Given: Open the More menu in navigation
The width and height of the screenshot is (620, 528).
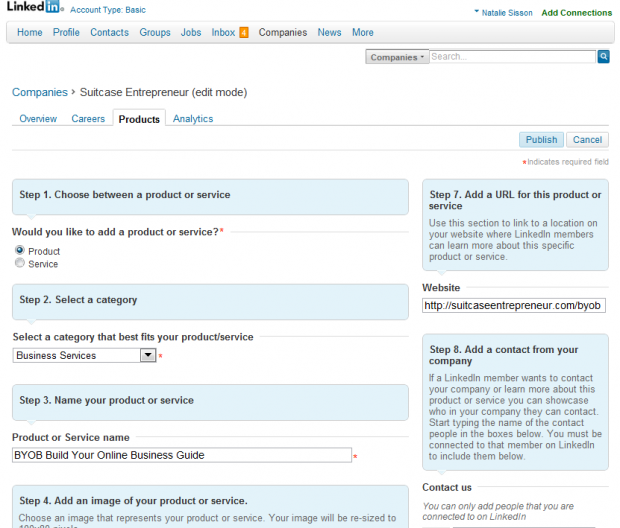Looking at the screenshot, I should pos(363,32).
